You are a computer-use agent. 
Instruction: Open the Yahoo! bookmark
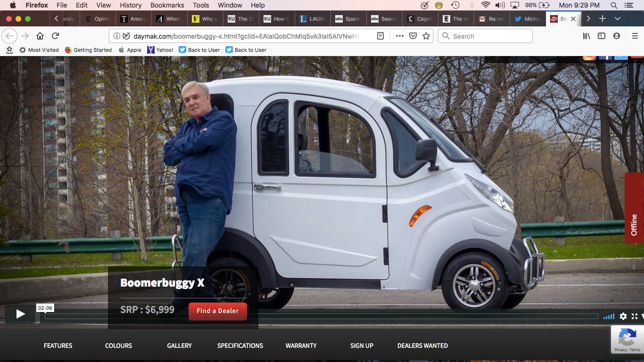tap(160, 49)
